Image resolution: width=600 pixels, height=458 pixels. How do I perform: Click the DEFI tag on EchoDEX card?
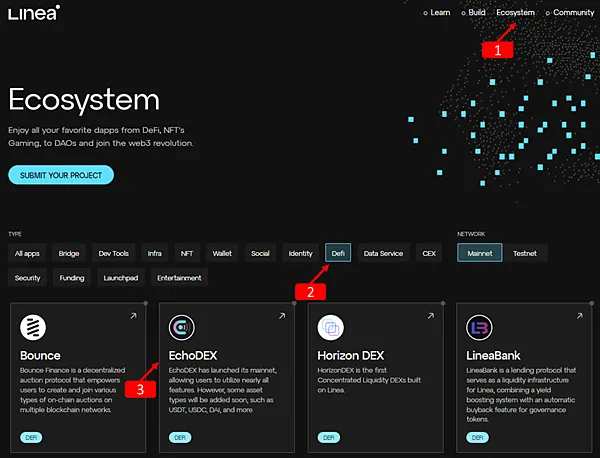[x=180, y=437]
